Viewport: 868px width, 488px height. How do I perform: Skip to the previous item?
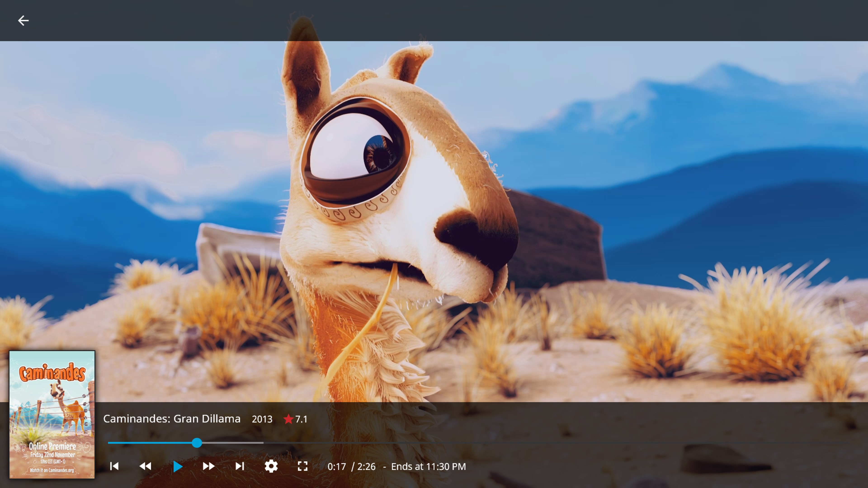click(115, 466)
